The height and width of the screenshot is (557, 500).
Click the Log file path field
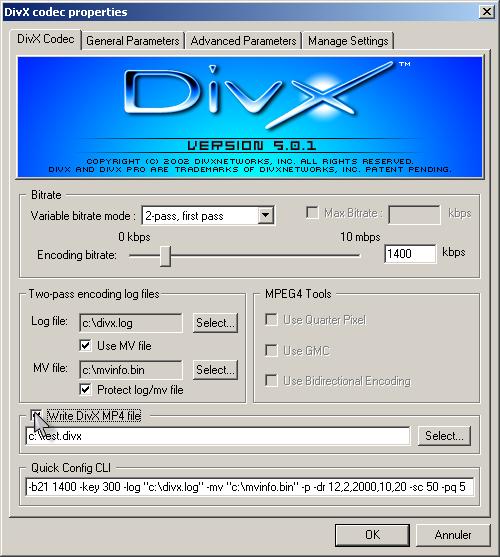(131, 323)
